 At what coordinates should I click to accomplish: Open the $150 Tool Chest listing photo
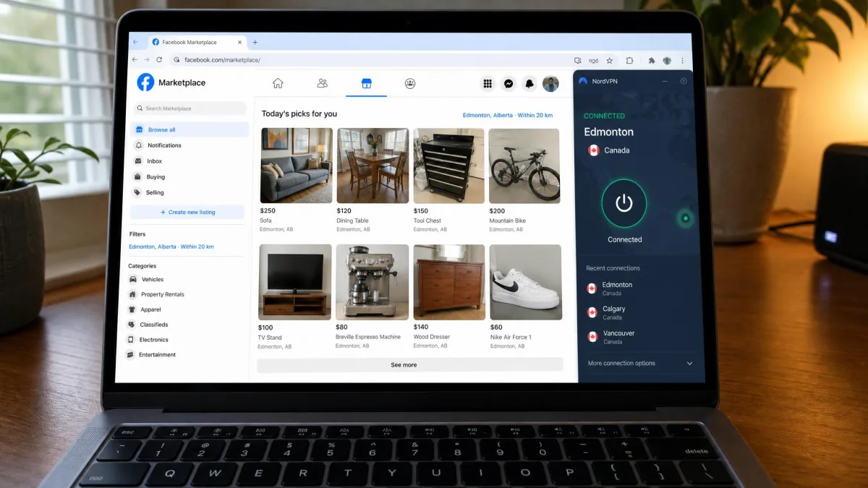(448, 166)
